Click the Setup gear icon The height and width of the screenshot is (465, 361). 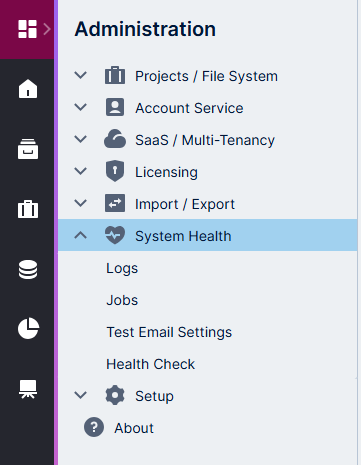(x=115, y=395)
